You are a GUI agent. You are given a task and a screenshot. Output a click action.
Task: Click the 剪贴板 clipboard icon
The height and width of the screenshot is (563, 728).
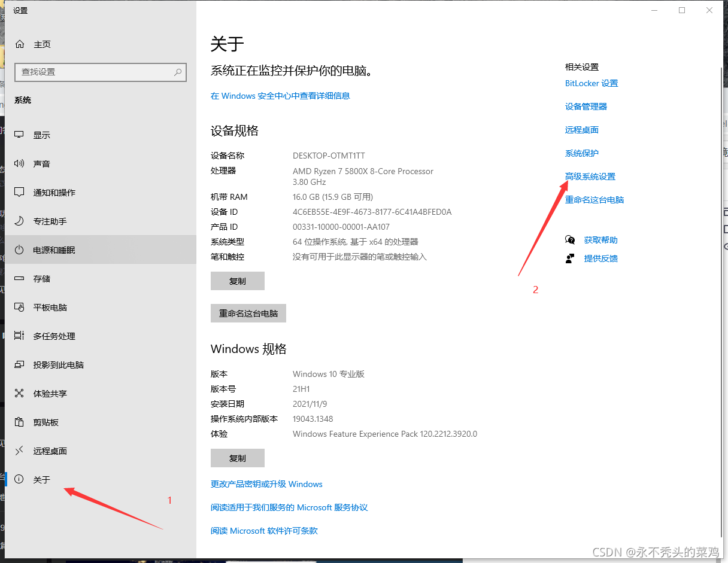pyautogui.click(x=20, y=422)
